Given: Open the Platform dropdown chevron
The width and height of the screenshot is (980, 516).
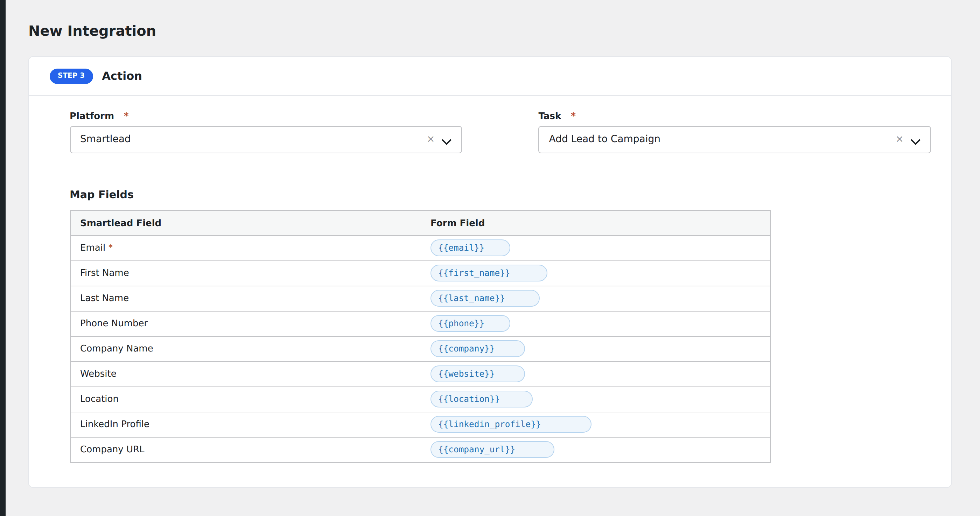Looking at the screenshot, I should (x=446, y=141).
